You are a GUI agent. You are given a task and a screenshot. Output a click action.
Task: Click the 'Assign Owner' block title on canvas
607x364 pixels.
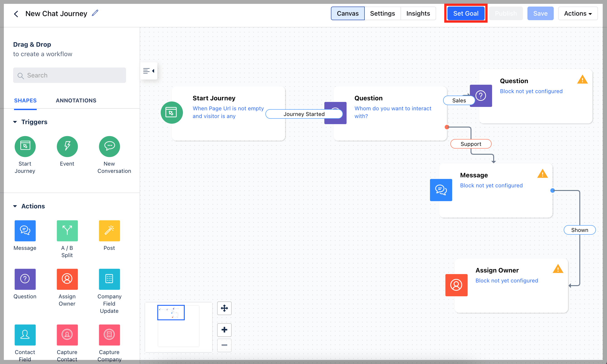(497, 270)
